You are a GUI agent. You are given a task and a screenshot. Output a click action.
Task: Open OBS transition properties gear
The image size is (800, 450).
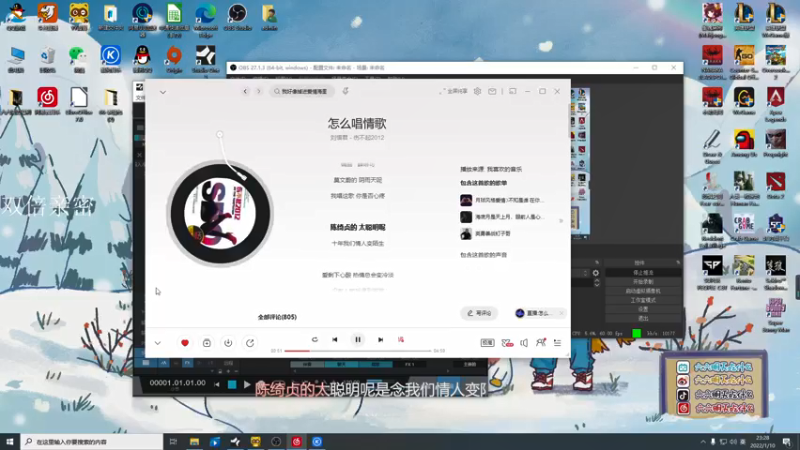click(x=595, y=273)
